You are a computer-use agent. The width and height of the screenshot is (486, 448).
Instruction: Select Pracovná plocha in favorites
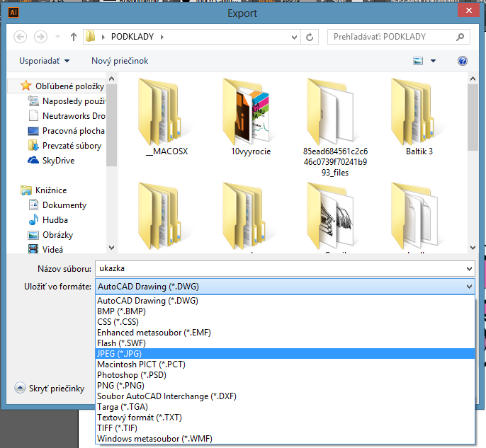point(73,131)
